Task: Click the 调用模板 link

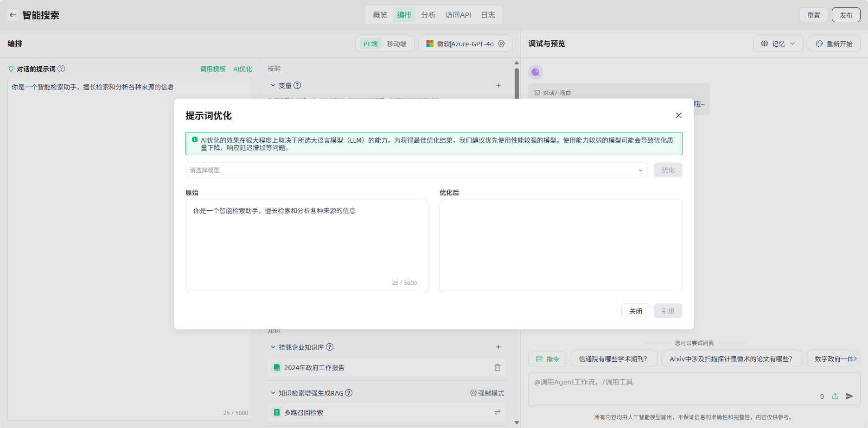Action: coord(213,69)
